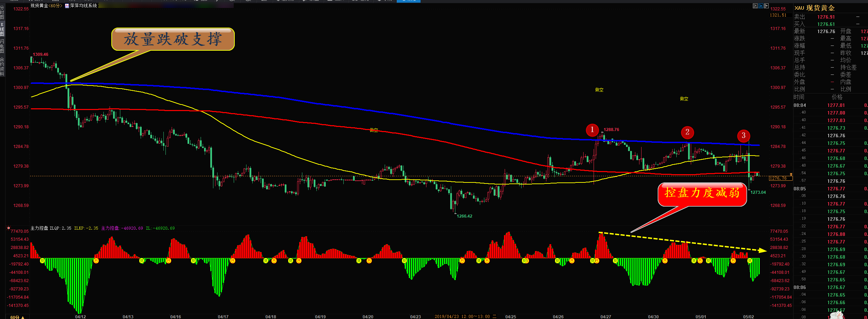Click the 主力控盘 indicator name label
This screenshot has width=868, height=319.
point(39,228)
